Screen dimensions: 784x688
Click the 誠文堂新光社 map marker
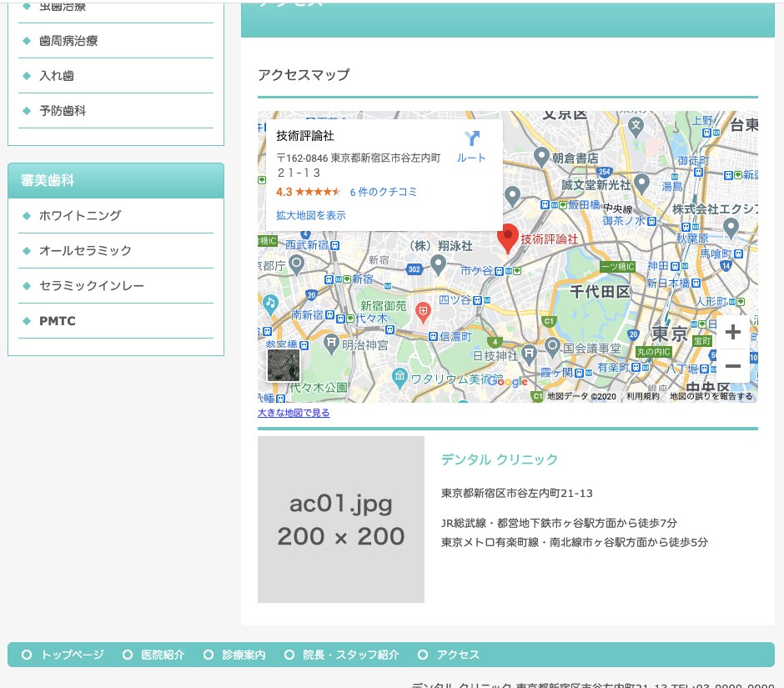coord(641,184)
